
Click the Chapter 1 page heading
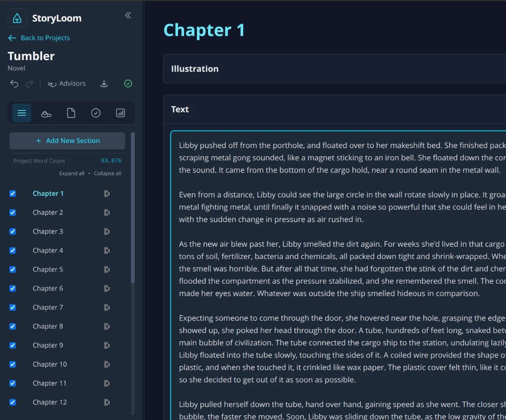204,30
